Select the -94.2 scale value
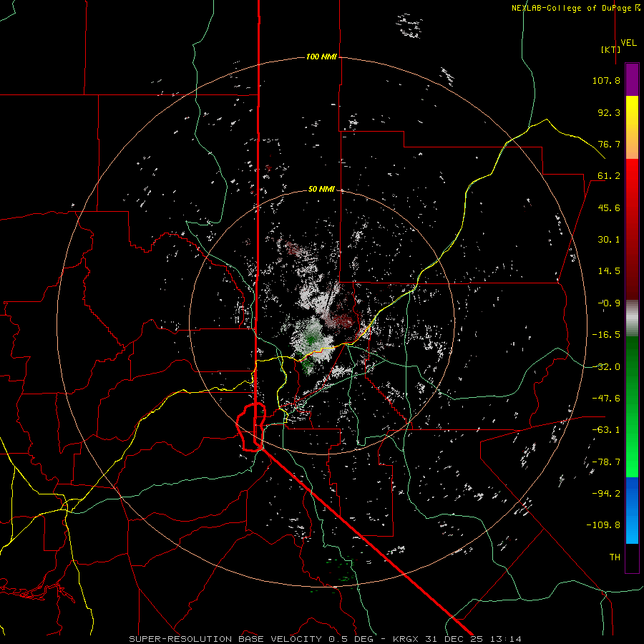 coord(606,493)
